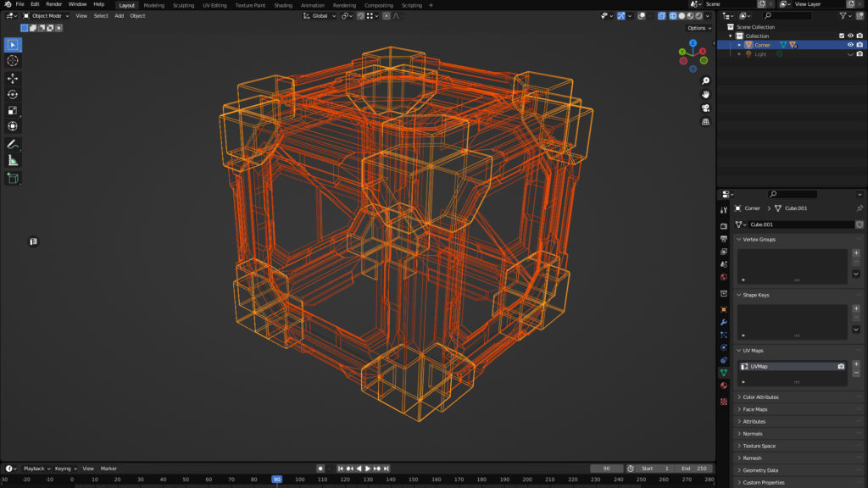Exclude Collection from view layer checkbox
Image resolution: width=868 pixels, height=488 pixels.
tap(842, 36)
